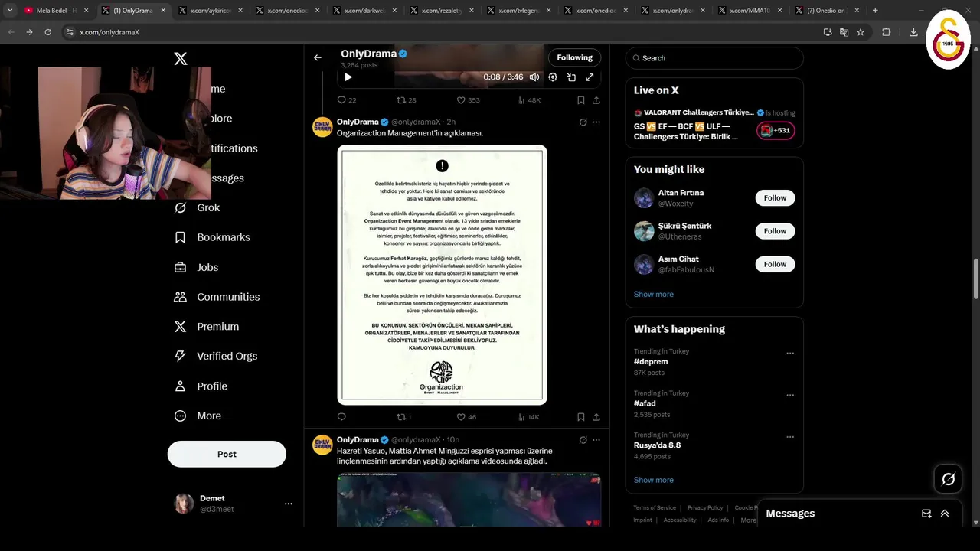Open the browser downloads icon
980x551 pixels.
(x=913, y=32)
